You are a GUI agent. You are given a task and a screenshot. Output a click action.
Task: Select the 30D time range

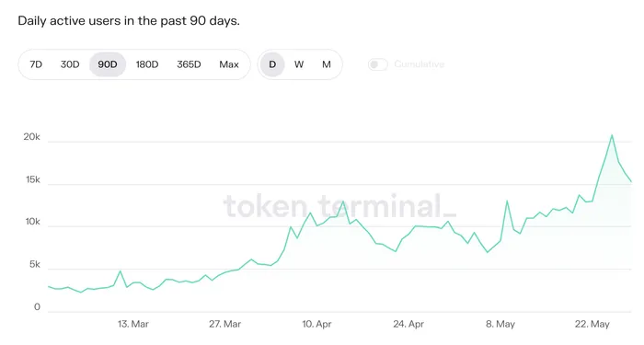tap(70, 64)
